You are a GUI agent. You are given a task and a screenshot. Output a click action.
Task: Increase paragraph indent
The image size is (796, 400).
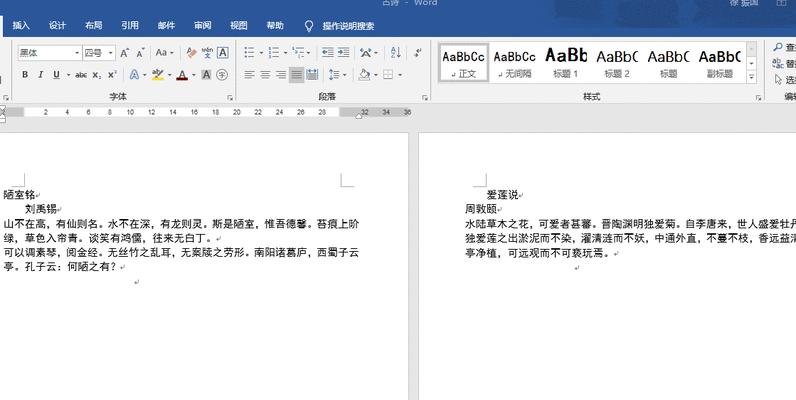click(x=344, y=53)
